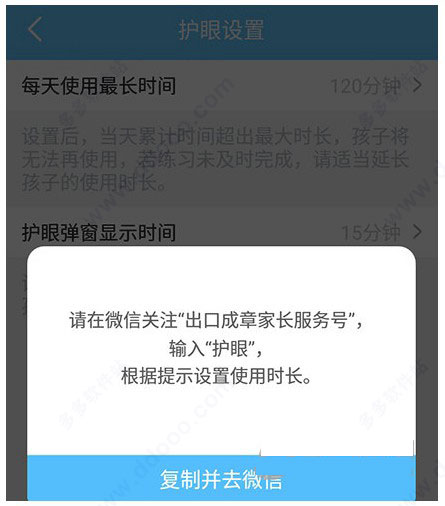The height and width of the screenshot is (506, 445).
Task: Go back using the header arrow
Action: pos(35,29)
